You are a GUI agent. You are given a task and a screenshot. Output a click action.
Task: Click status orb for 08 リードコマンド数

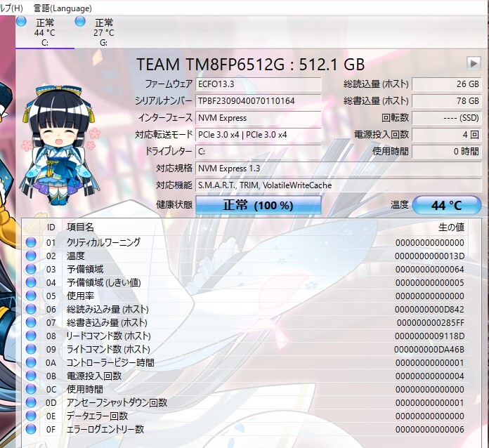(31, 336)
